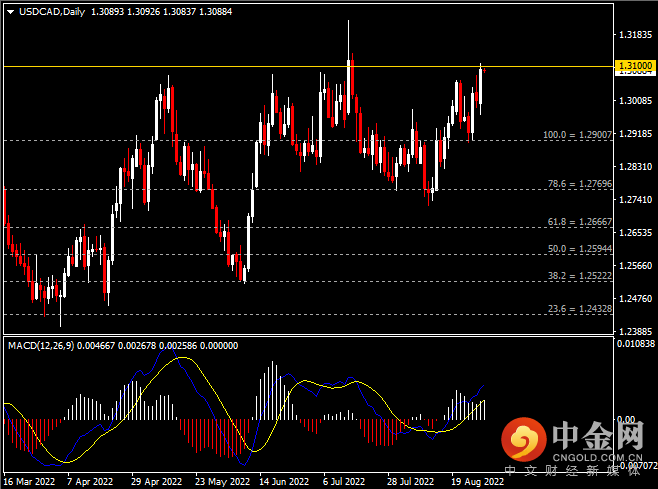Click the 1.30085 price scale value

[636, 100]
